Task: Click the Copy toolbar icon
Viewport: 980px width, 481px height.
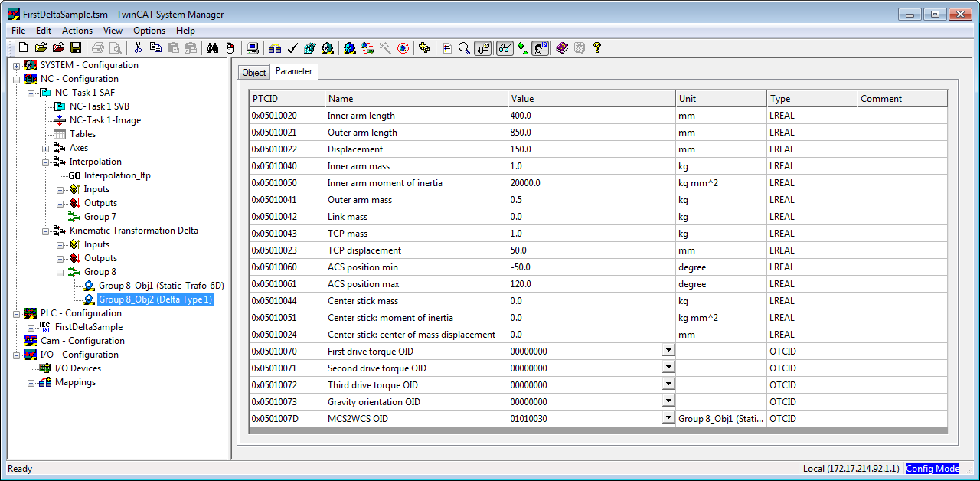Action: 155,47
